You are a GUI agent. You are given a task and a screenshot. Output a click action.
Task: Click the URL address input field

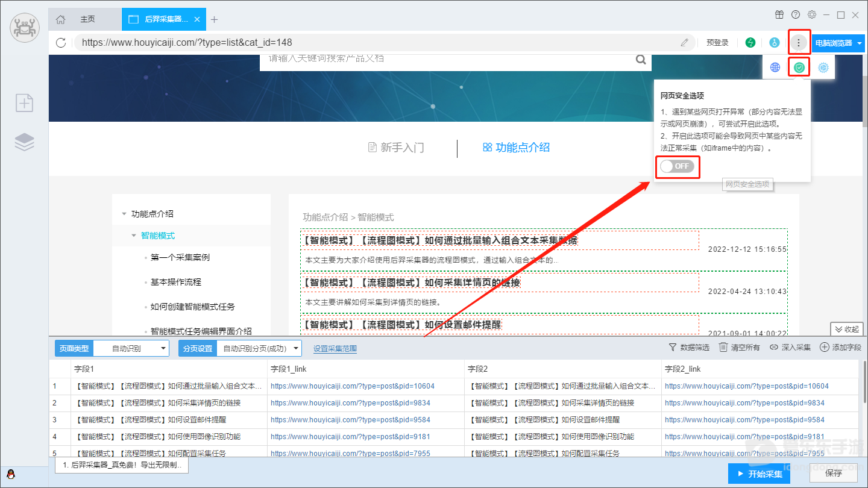(x=377, y=43)
